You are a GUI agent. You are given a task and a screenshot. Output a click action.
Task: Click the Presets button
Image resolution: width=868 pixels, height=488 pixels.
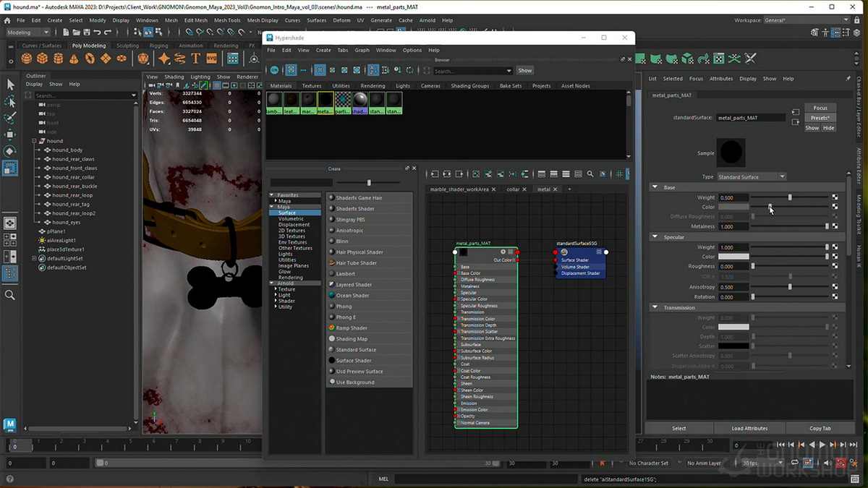pyautogui.click(x=820, y=118)
